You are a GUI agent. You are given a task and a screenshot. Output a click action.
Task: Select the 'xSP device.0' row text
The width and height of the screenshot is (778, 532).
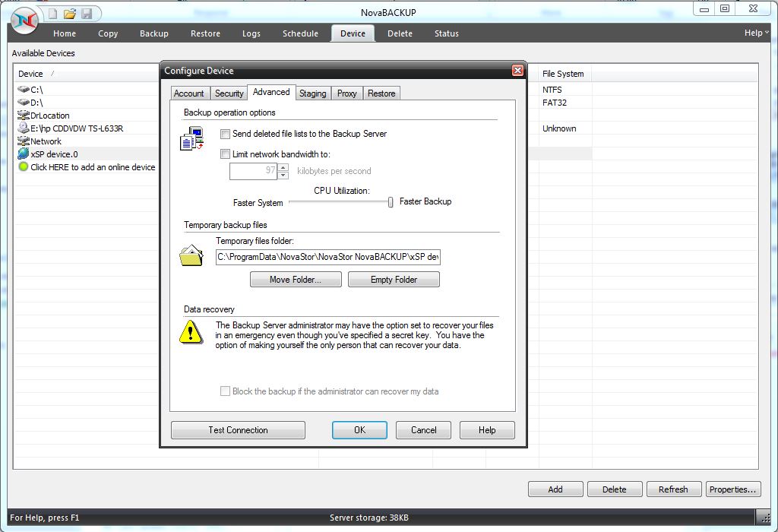coord(54,154)
